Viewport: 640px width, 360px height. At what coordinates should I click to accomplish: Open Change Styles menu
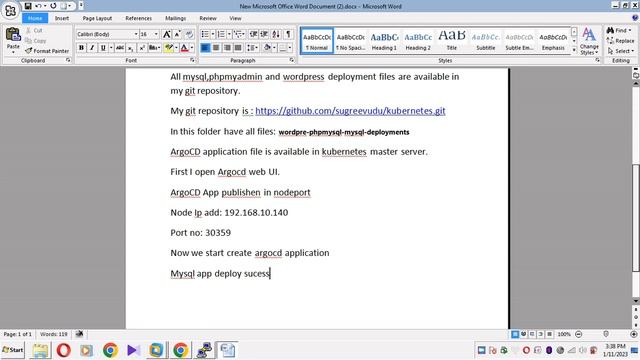[x=589, y=41]
